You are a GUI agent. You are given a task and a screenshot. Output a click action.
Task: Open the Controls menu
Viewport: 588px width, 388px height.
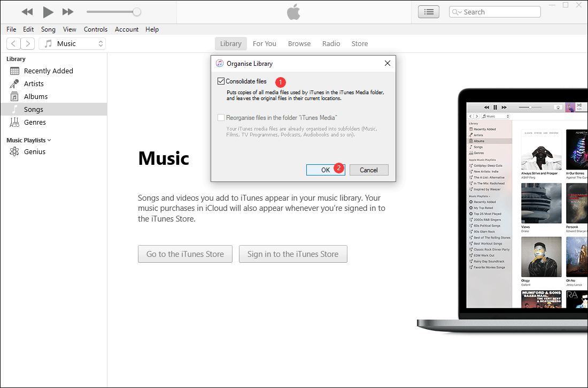[x=95, y=29]
